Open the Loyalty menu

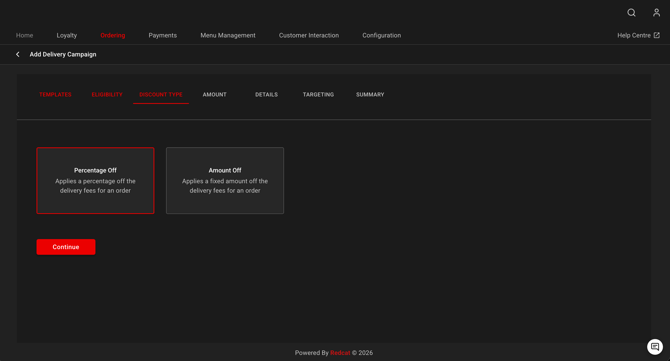67,35
